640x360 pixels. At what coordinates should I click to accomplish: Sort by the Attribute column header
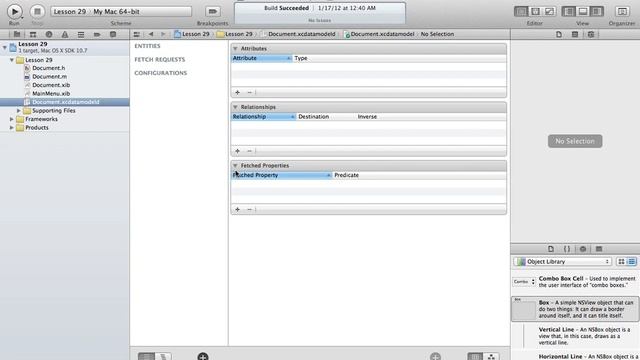(x=262, y=58)
